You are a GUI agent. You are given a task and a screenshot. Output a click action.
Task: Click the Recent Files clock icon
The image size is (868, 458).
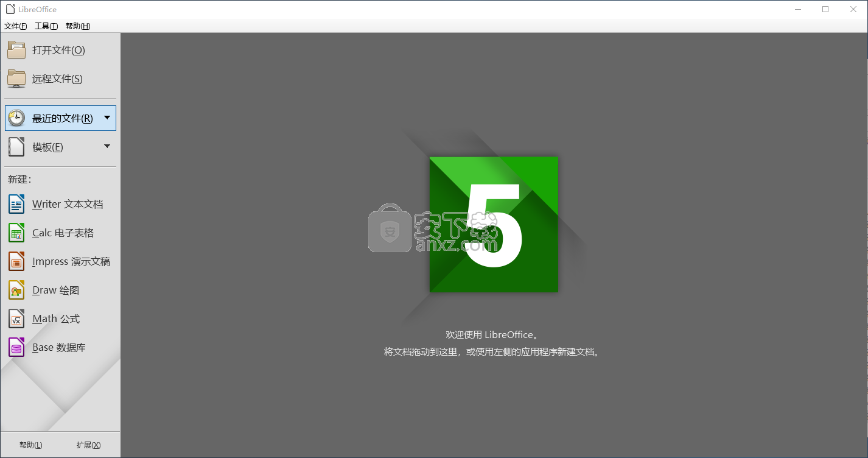(x=16, y=118)
